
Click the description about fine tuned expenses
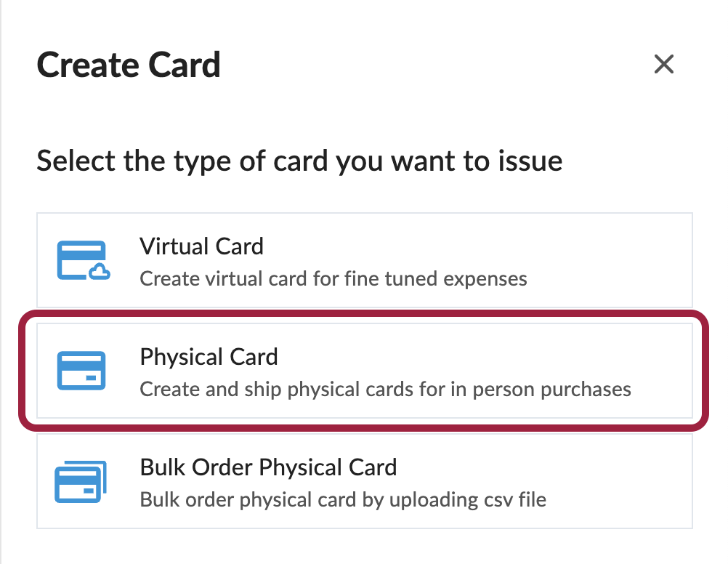[332, 278]
